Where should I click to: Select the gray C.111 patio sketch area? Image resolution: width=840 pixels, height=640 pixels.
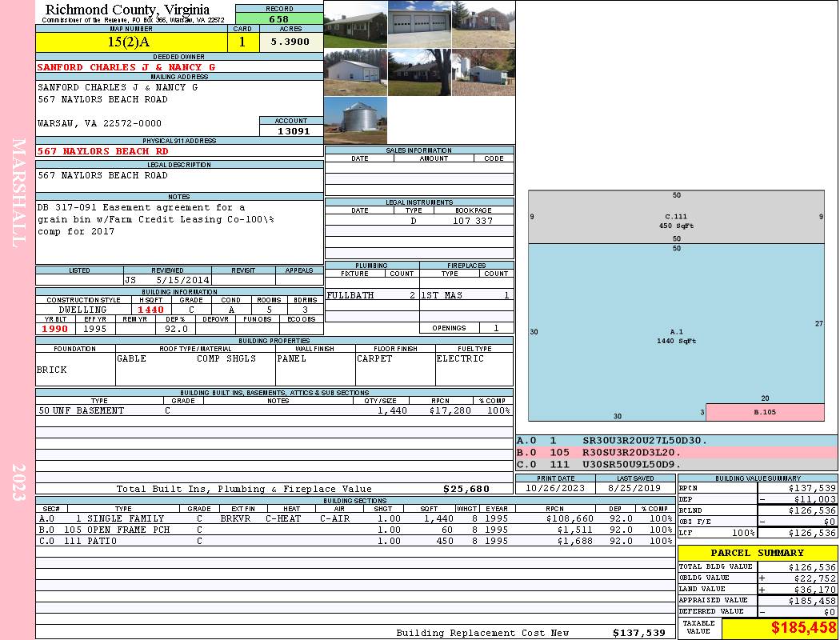point(676,217)
